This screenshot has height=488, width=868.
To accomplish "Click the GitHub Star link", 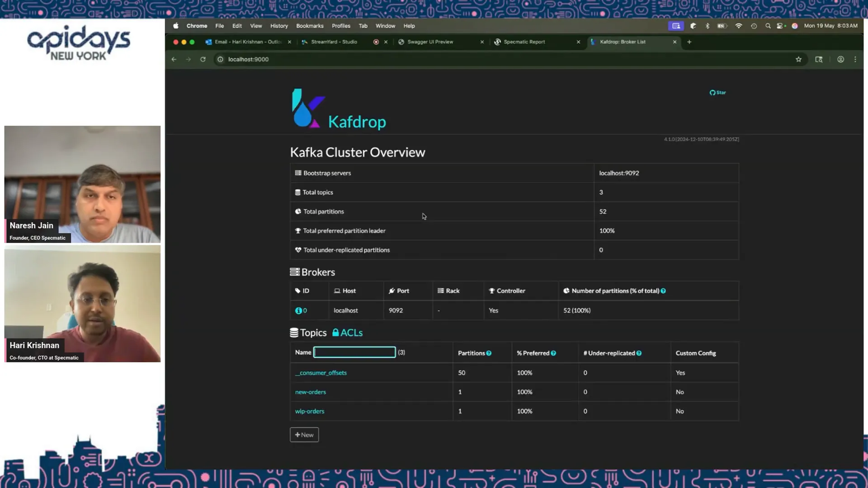I will (717, 92).
